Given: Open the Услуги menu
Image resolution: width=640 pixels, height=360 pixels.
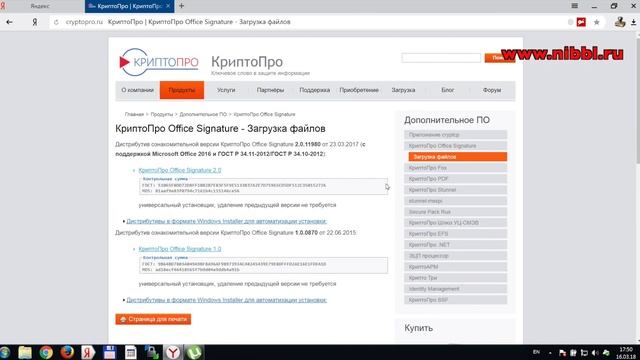Looking at the screenshot, I should click(x=226, y=90).
